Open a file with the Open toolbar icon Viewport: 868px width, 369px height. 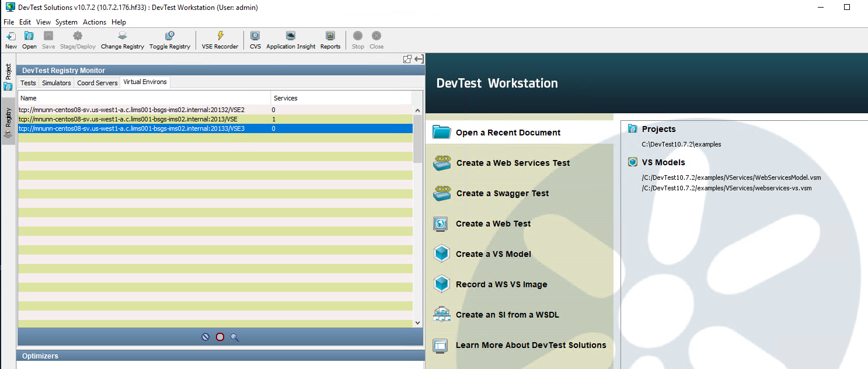[x=29, y=40]
